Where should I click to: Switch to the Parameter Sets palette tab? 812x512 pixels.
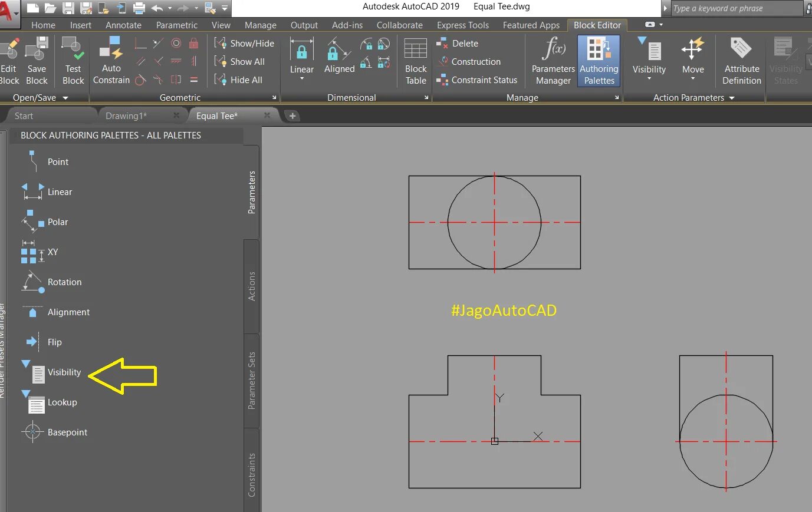[252, 381]
